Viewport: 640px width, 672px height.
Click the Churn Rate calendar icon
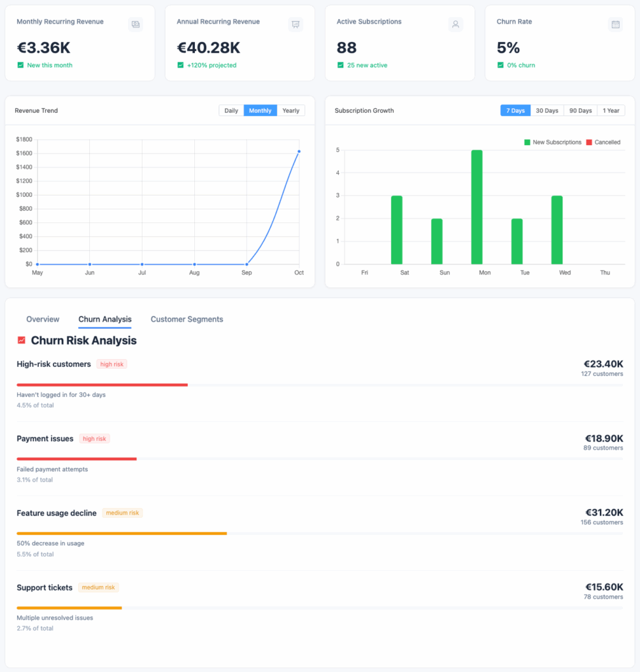pyautogui.click(x=616, y=24)
